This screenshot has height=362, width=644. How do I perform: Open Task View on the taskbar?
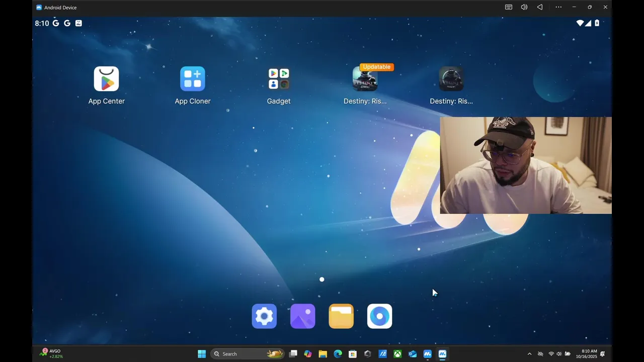[293, 354]
